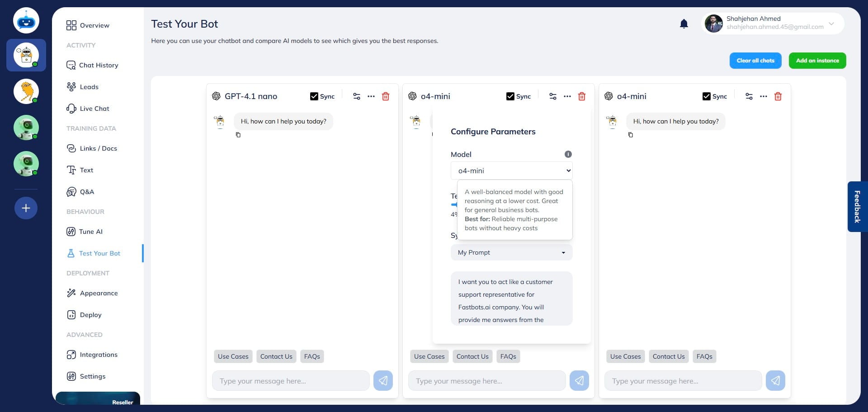Image resolution: width=868 pixels, height=412 pixels.
Task: Click Use Cases in the middle o4-mini chat
Action: point(429,356)
